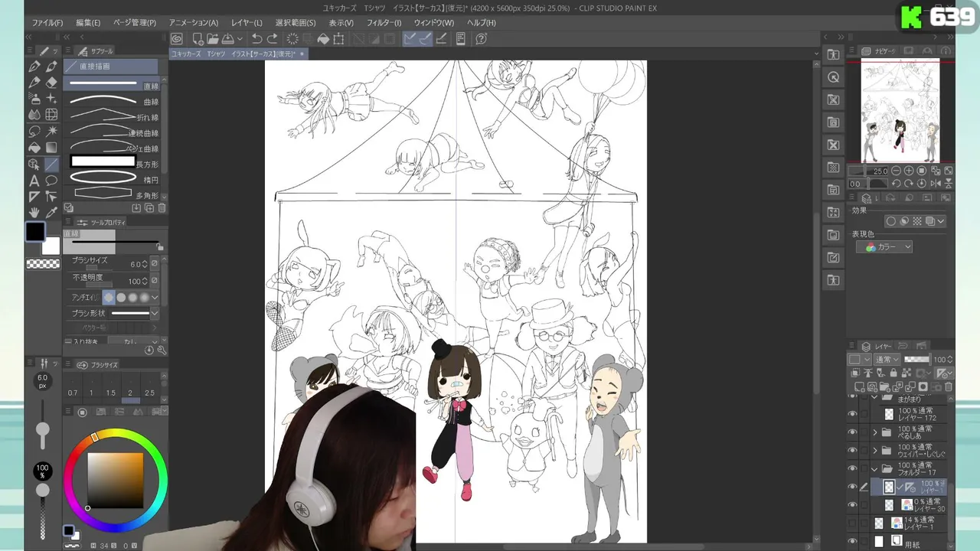The width and height of the screenshot is (980, 551).
Task: Toggle visibility of レイヤー 172
Action: pos(852,414)
